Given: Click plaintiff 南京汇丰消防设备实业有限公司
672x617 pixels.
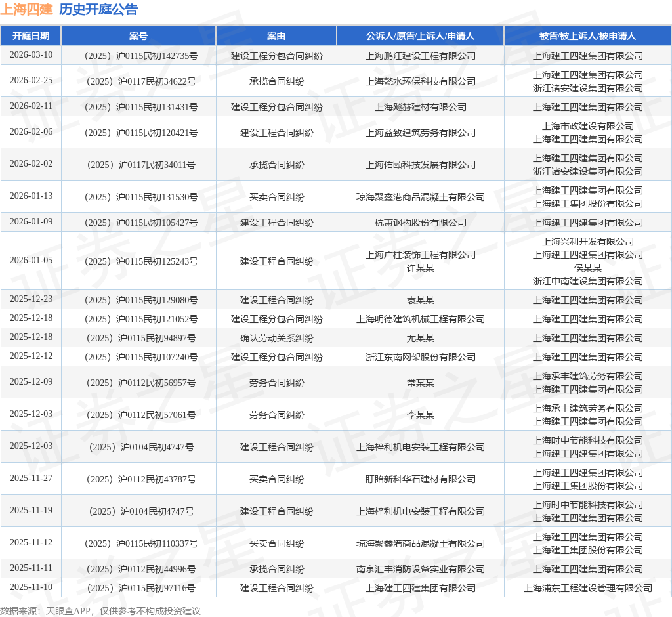Looking at the screenshot, I should tap(421, 569).
